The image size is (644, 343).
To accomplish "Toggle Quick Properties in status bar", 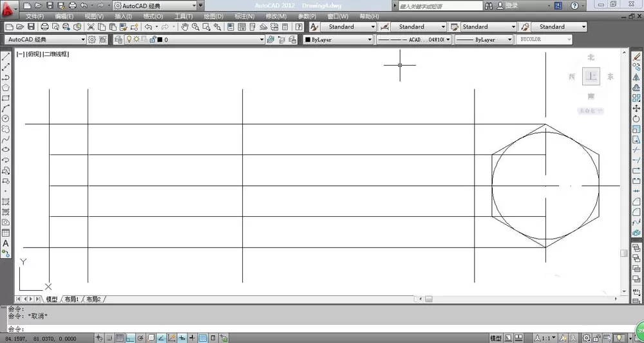I will tap(213, 338).
